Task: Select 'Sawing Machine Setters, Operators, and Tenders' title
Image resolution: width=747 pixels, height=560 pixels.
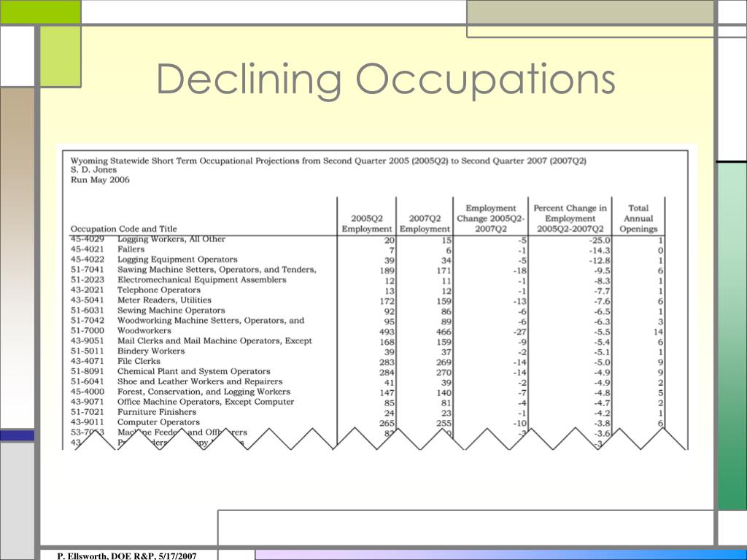Action: click(x=217, y=270)
